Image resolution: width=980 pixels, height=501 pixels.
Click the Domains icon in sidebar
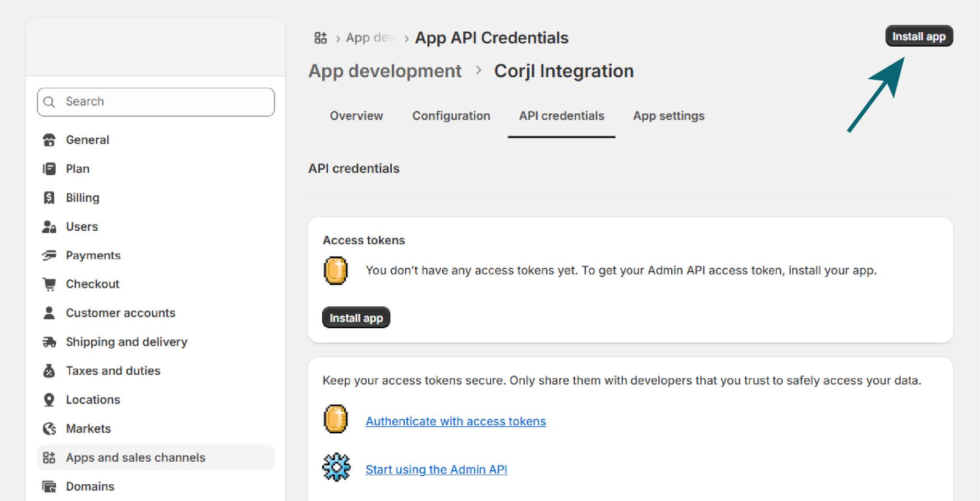tap(49, 486)
